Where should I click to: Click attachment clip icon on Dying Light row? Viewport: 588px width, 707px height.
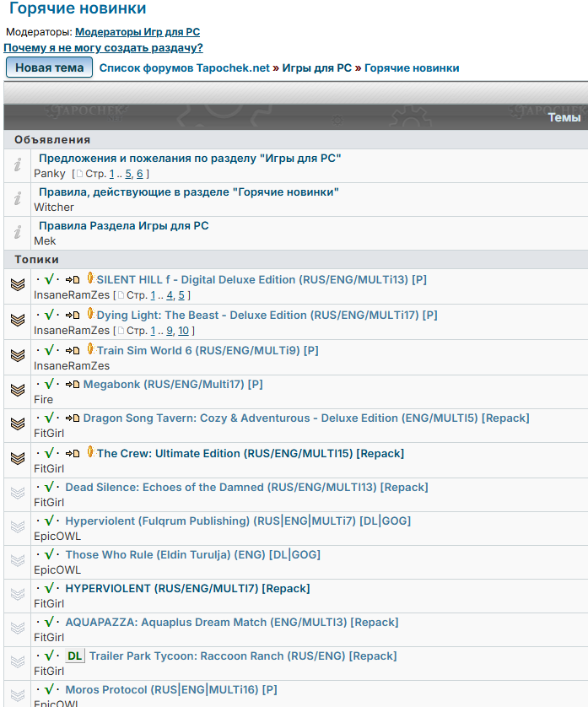pyautogui.click(x=90, y=313)
